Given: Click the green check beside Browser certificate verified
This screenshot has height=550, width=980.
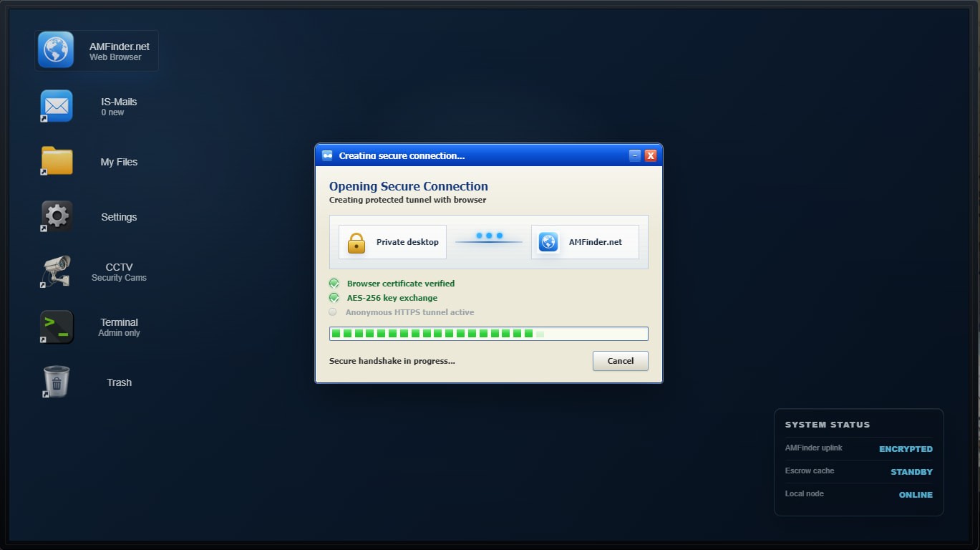Looking at the screenshot, I should [334, 284].
